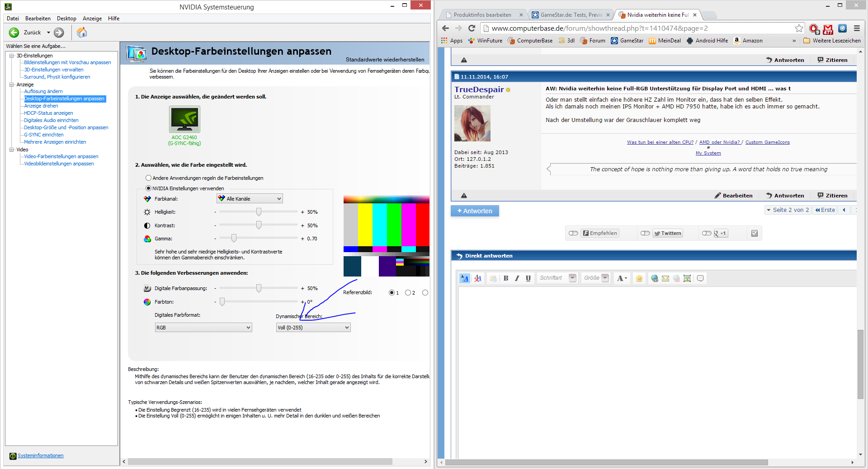Go back in the Chrome browser
Screen dimensions: 868x469
coord(445,28)
